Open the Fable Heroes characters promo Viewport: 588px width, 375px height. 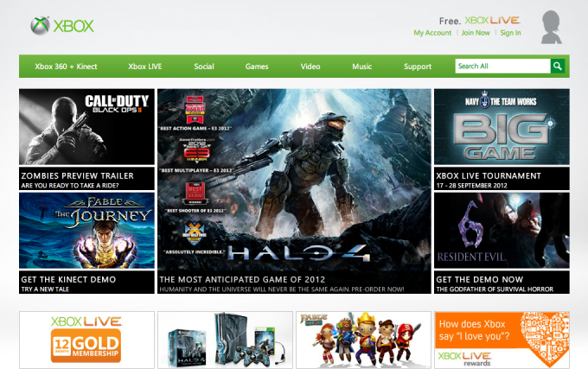click(363, 340)
